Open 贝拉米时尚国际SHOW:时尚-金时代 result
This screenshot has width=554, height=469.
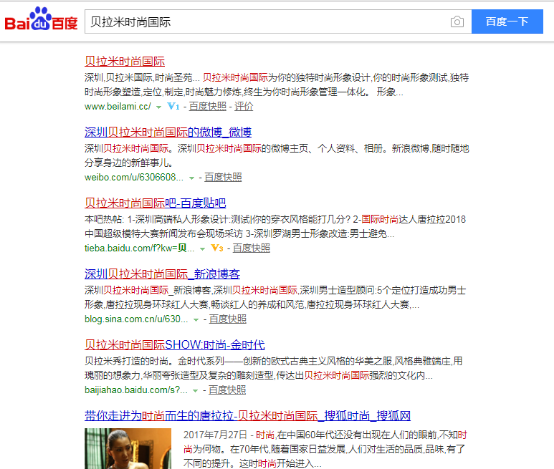pyautogui.click(x=175, y=345)
